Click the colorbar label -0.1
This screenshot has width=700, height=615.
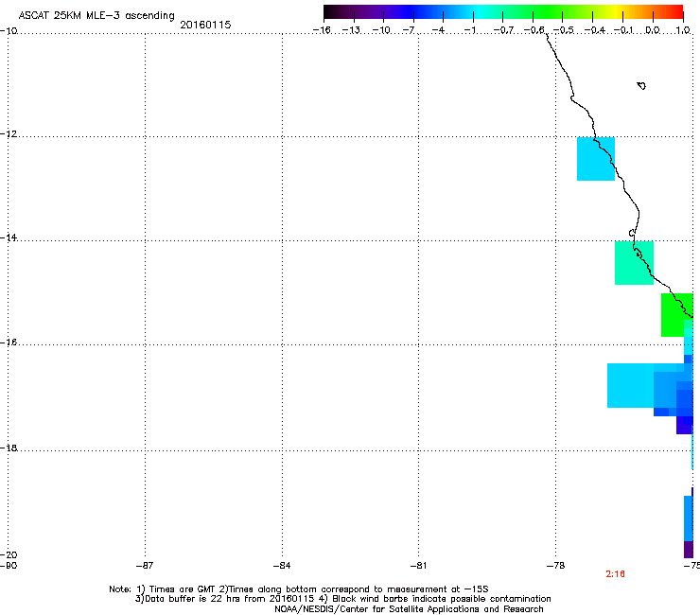pyautogui.click(x=624, y=30)
